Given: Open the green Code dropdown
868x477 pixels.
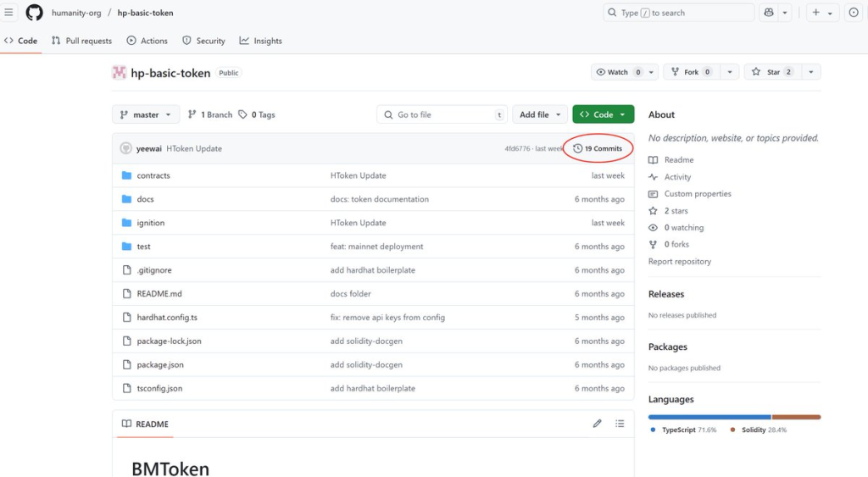Looking at the screenshot, I should point(603,114).
